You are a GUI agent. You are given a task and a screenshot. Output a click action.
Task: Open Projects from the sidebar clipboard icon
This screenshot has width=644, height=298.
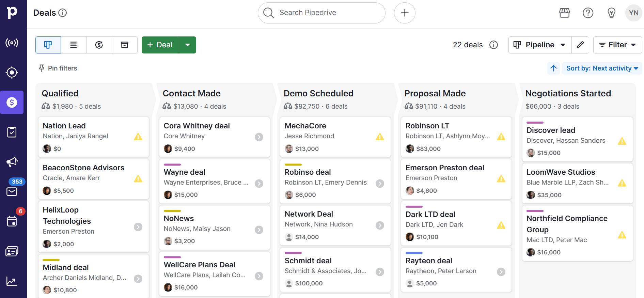[12, 132]
